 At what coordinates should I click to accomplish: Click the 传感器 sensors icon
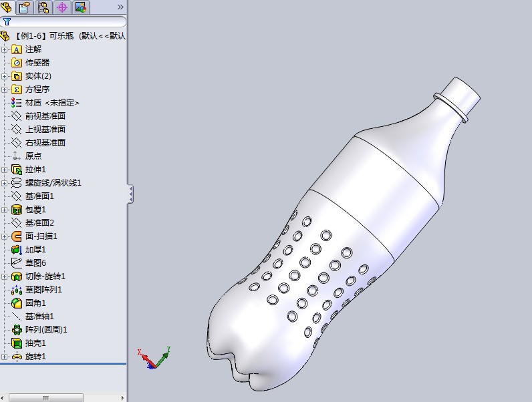coord(16,63)
